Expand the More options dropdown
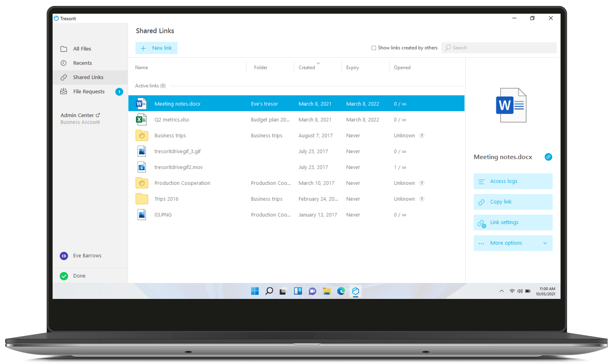 pos(513,243)
